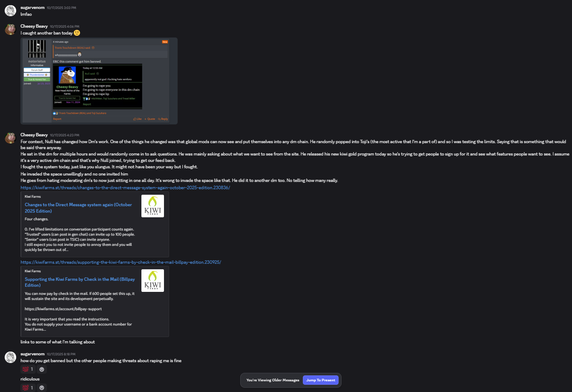The width and height of the screenshot is (572, 392).
Task: Add a reaction next to the '100' on the 'ridiculous' message
Action: pyautogui.click(x=42, y=388)
